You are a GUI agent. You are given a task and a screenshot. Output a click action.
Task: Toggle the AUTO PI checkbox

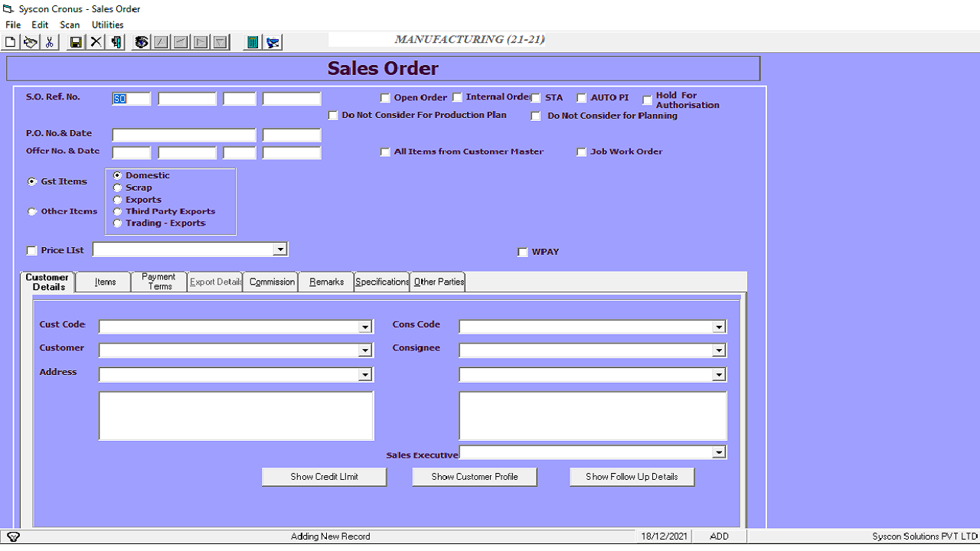click(x=582, y=98)
